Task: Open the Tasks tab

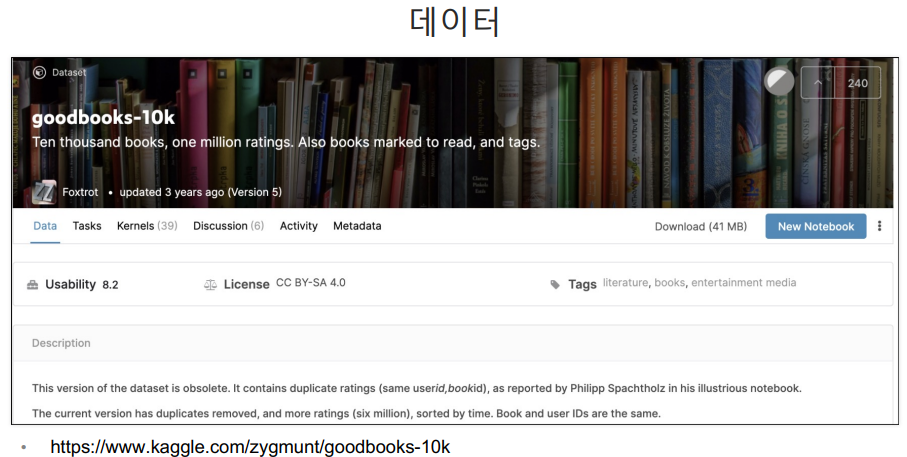Action: pos(87,226)
